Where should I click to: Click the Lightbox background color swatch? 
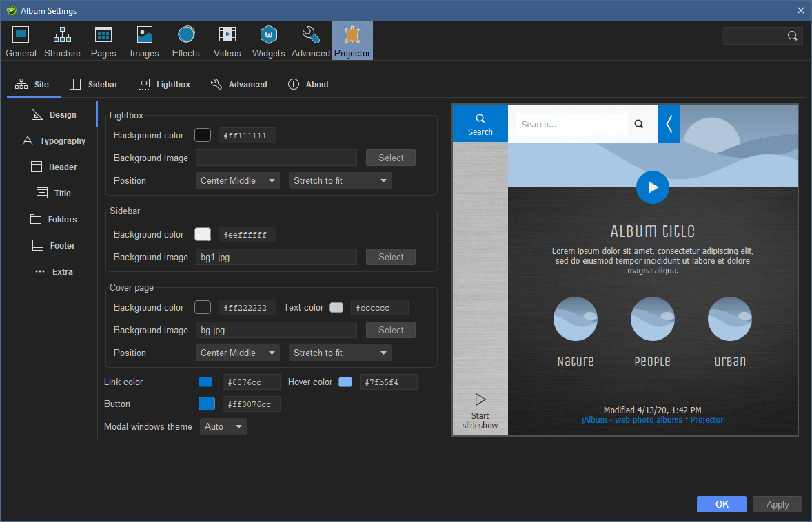pyautogui.click(x=202, y=135)
